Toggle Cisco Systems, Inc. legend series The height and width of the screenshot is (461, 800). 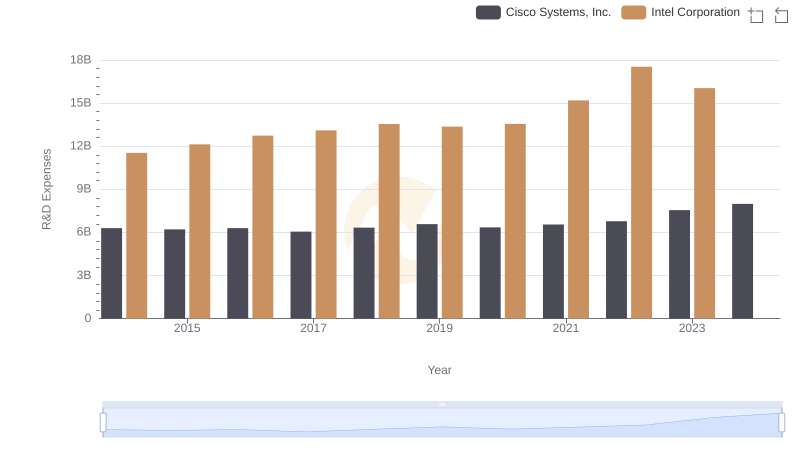(543, 12)
